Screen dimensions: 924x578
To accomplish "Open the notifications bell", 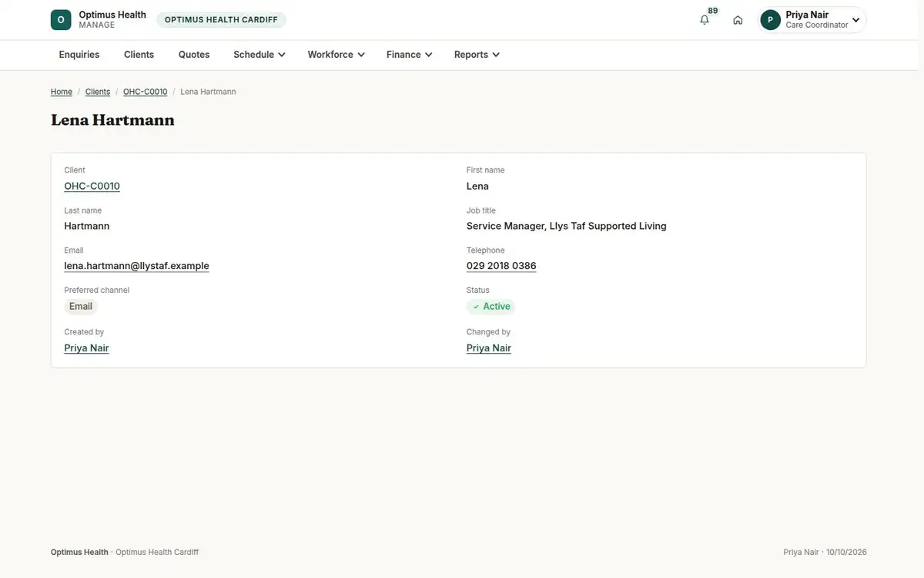I will click(705, 20).
